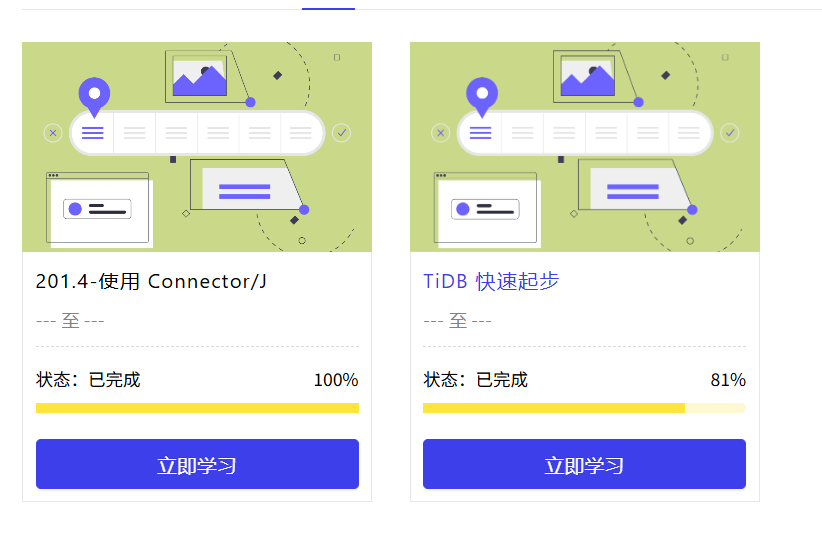Click the 立即学习 button for 201.4 Connector/J course
The height and width of the screenshot is (546, 822).
click(x=197, y=464)
